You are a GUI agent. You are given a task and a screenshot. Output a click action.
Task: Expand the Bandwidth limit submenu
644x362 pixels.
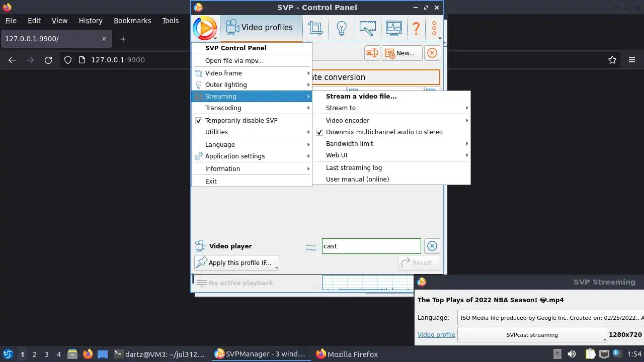(391, 143)
